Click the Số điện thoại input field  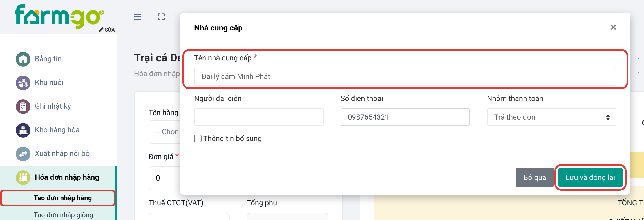pyautogui.click(x=405, y=117)
